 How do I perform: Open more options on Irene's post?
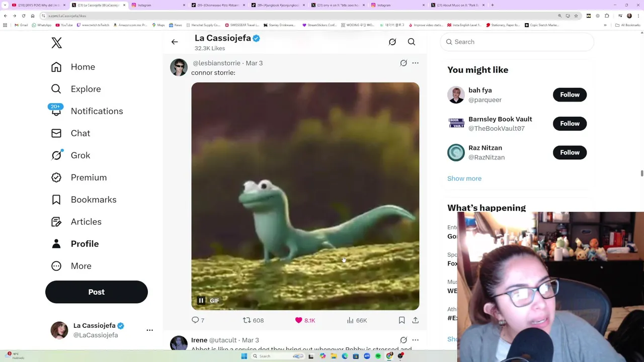[x=415, y=340]
